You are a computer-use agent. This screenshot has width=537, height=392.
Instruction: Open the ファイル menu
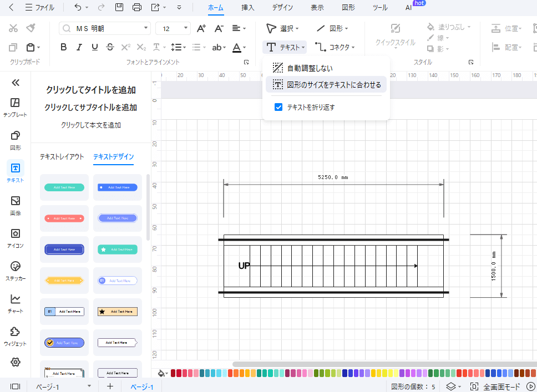tap(40, 7)
